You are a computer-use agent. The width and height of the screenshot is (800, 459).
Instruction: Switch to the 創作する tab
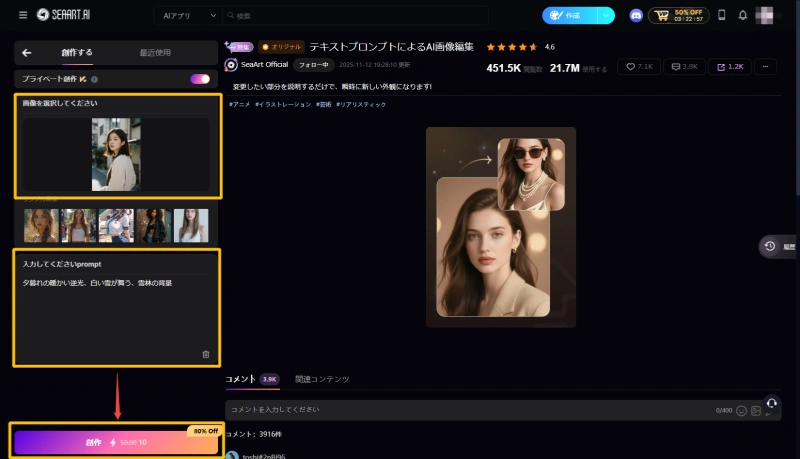tap(77, 53)
